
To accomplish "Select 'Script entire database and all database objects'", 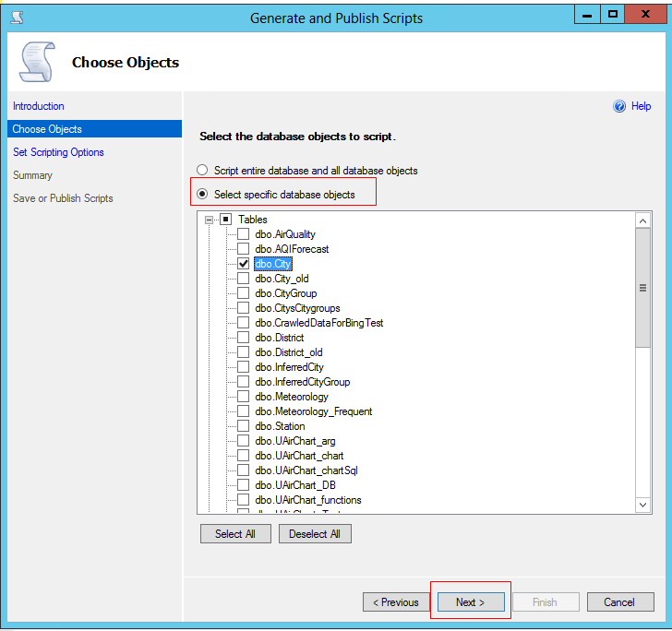I will (202, 171).
